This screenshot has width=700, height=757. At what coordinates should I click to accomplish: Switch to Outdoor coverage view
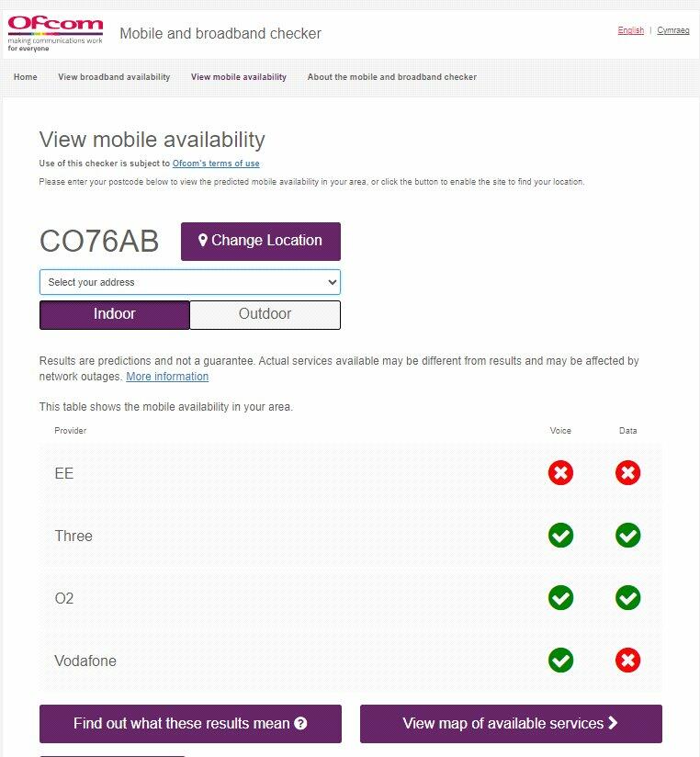265,314
